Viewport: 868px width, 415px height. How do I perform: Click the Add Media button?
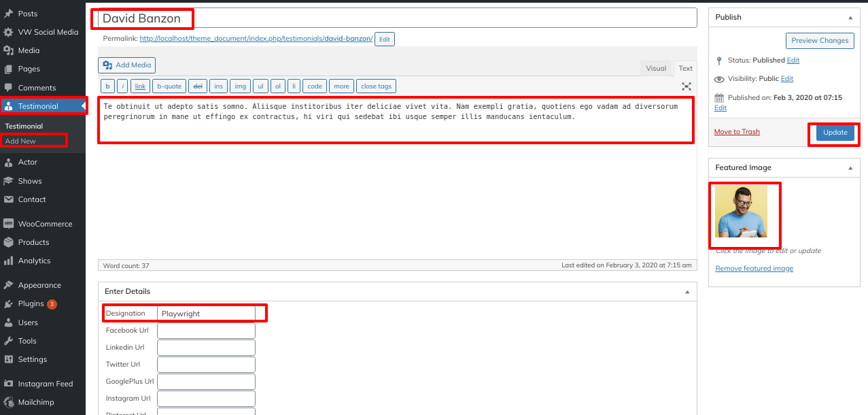point(127,65)
